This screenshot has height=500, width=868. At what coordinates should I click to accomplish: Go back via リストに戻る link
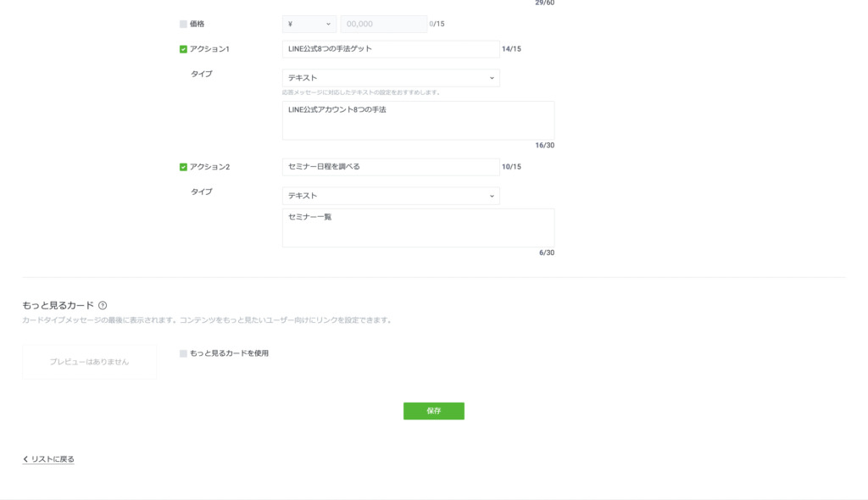(x=53, y=459)
